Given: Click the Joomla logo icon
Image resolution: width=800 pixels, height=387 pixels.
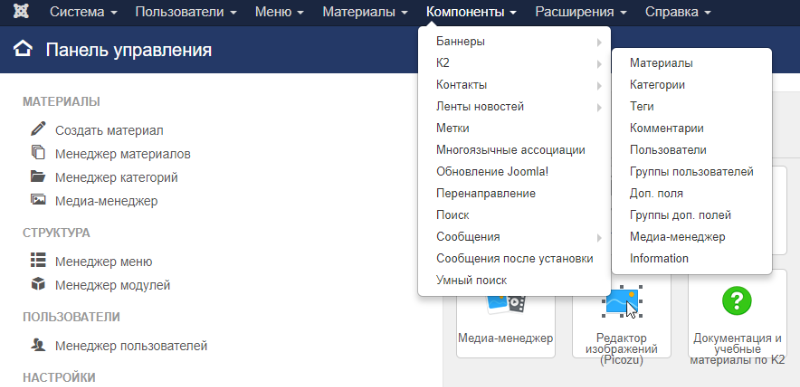Looking at the screenshot, I should tap(21, 11).
